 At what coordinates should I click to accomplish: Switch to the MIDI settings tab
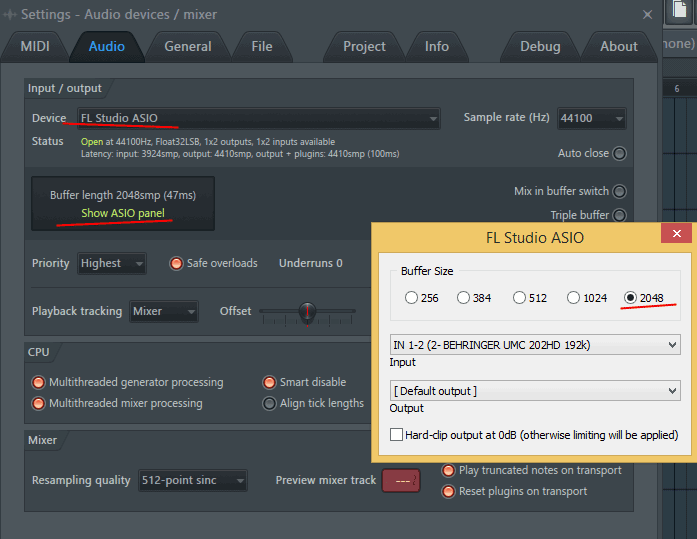[x=35, y=47]
